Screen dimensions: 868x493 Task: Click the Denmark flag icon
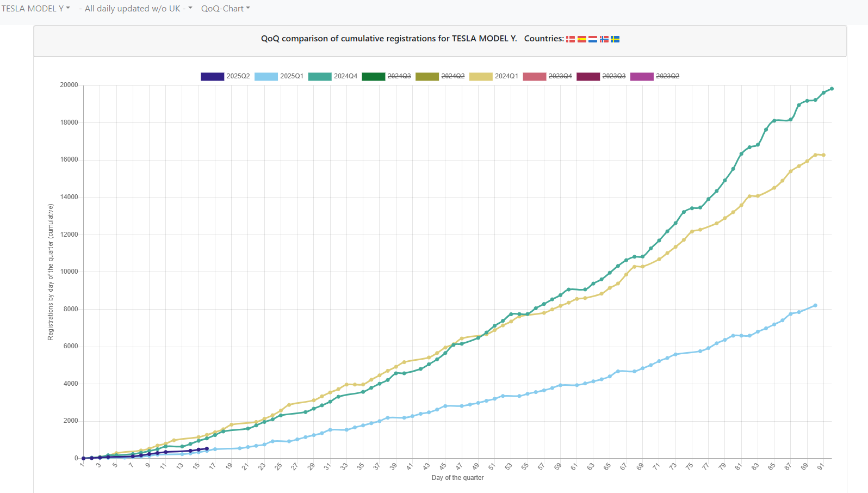(x=571, y=39)
